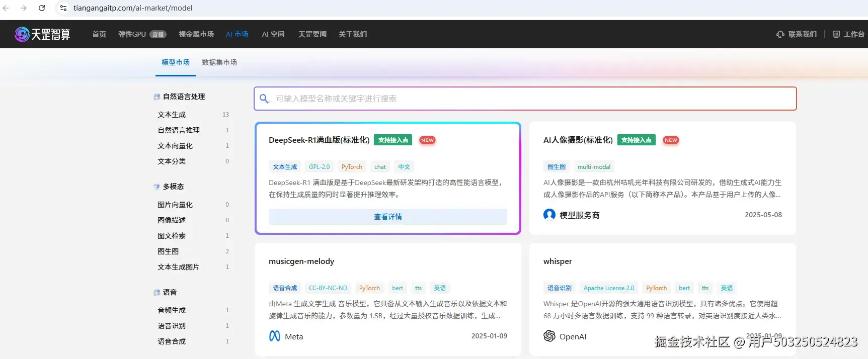Click the 容器 badge beside 弹性GPU
Viewport: 868px width, 359px height.
point(158,35)
